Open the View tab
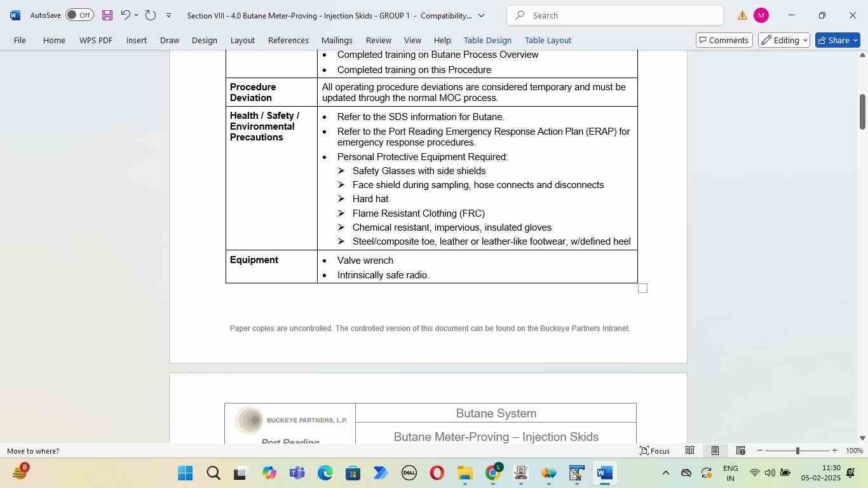 (x=412, y=40)
